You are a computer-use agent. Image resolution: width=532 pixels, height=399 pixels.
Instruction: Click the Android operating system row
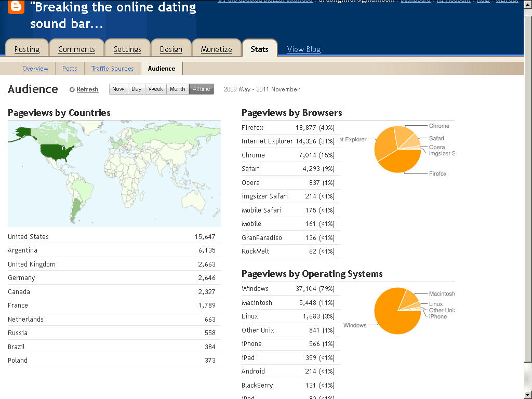coord(291,371)
